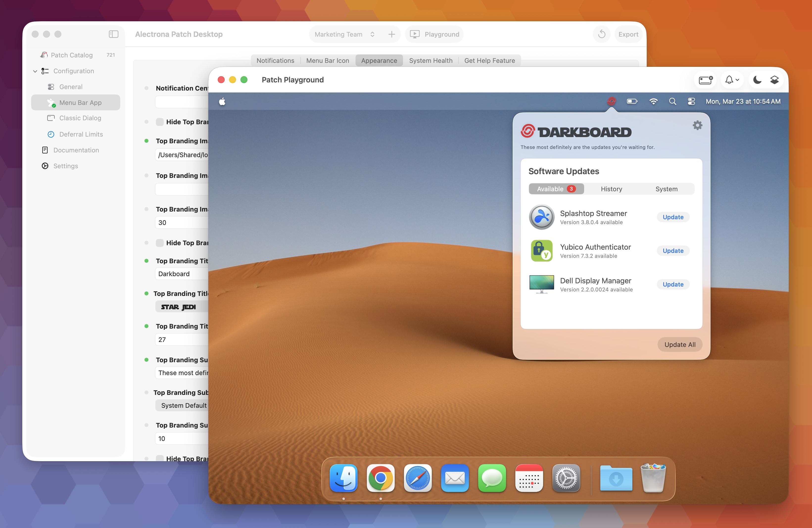
Task: Open the System Default subtitle font dropdown
Action: (x=182, y=405)
